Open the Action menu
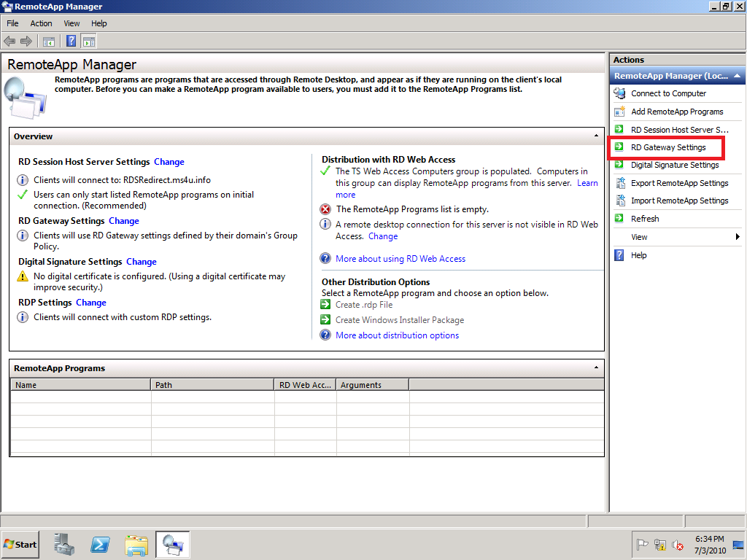Image resolution: width=747 pixels, height=560 pixels. click(x=41, y=23)
